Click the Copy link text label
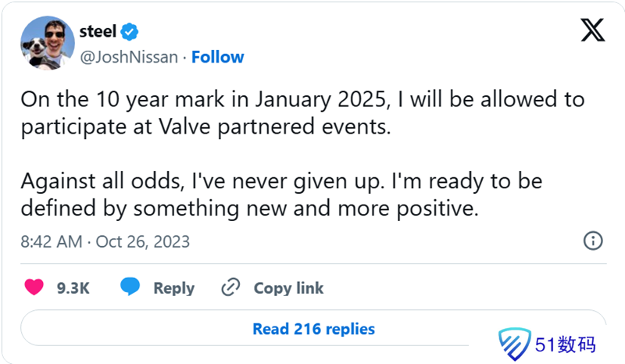This screenshot has width=625, height=364. (288, 288)
